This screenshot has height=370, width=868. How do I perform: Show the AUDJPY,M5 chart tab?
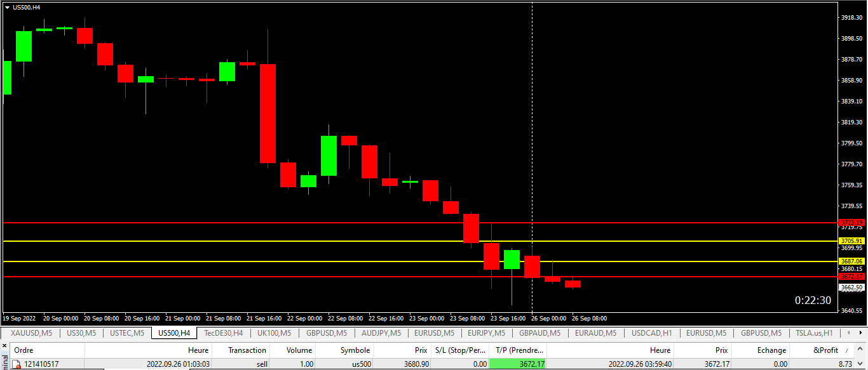coord(381,333)
